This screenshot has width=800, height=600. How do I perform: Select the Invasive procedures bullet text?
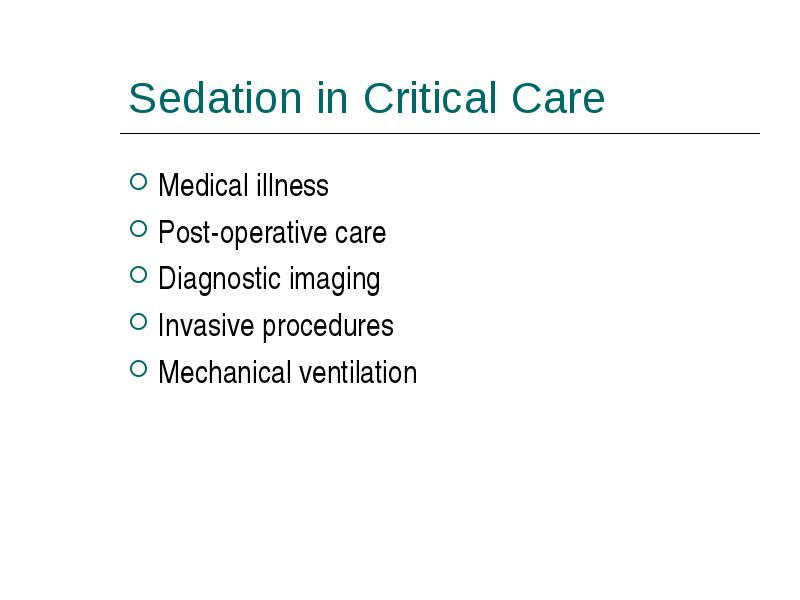click(276, 326)
